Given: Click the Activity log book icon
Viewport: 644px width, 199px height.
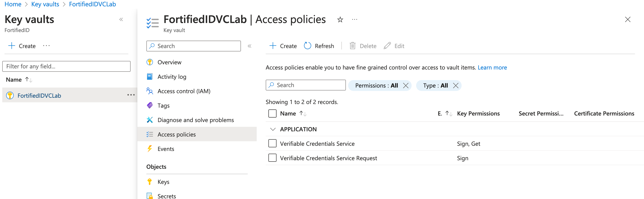Looking at the screenshot, I should coord(150,77).
